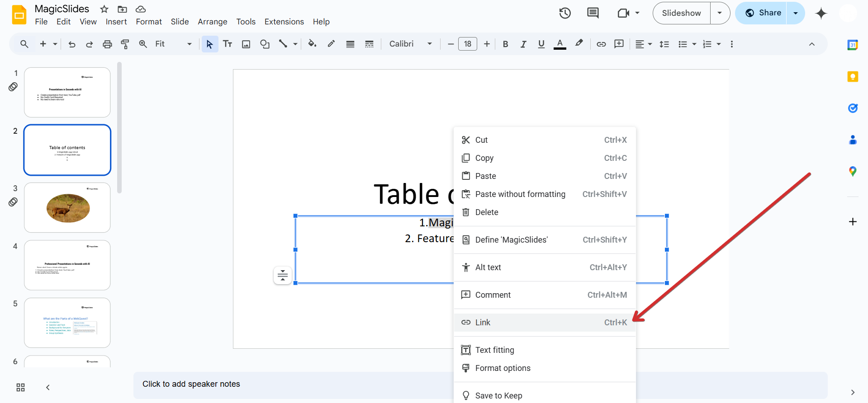This screenshot has height=403, width=868.
Task: Click the paint format roller icon
Action: (x=125, y=44)
